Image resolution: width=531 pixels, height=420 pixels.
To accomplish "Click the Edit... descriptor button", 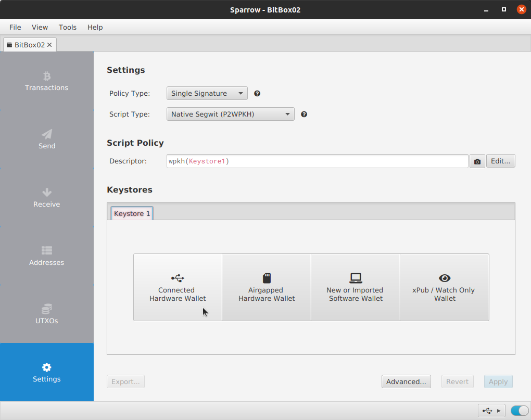I will tap(500, 161).
